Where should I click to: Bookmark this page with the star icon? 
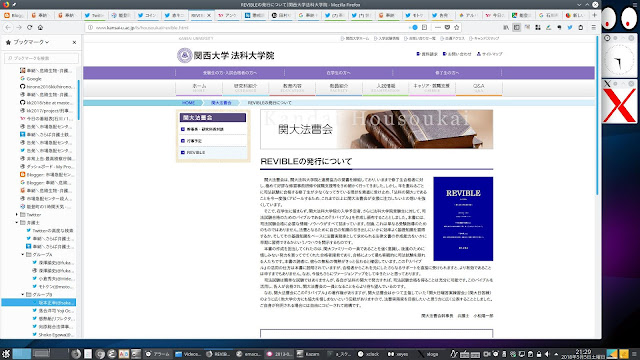(457, 27)
